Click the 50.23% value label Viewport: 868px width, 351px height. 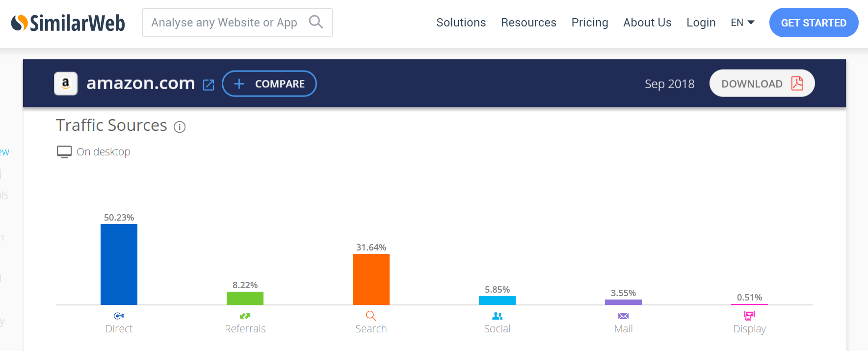click(119, 218)
